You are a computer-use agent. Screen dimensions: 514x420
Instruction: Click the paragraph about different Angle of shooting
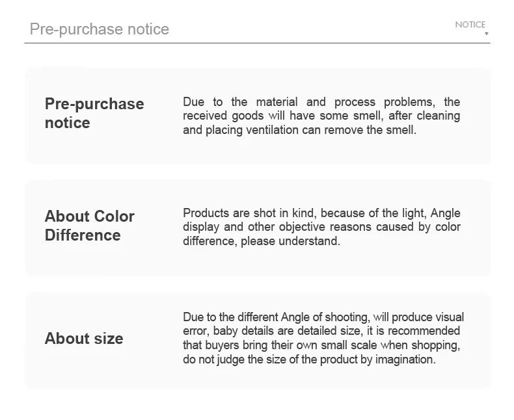click(323, 338)
